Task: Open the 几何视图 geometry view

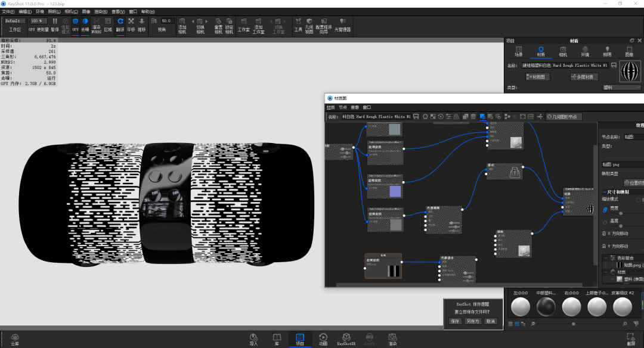Action: (x=309, y=26)
